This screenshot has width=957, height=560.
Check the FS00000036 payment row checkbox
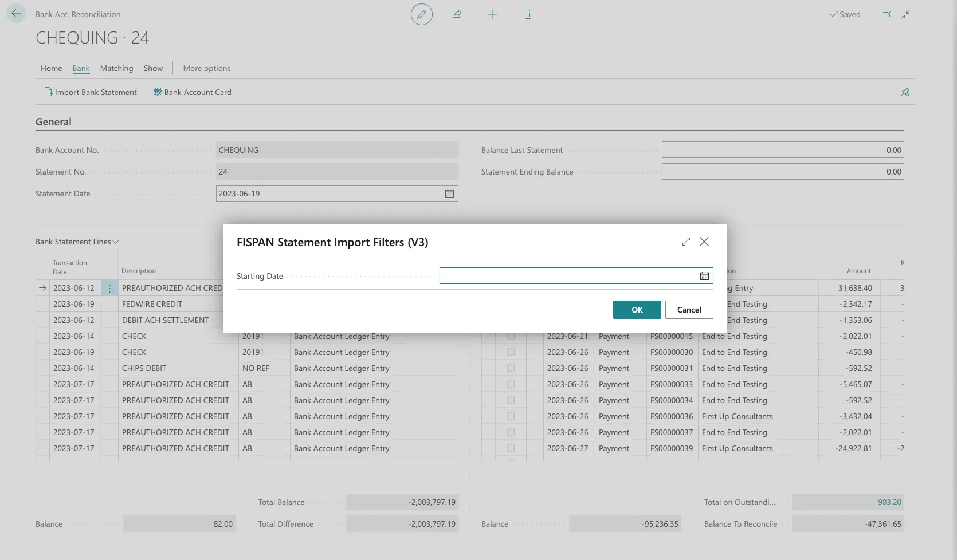(511, 416)
